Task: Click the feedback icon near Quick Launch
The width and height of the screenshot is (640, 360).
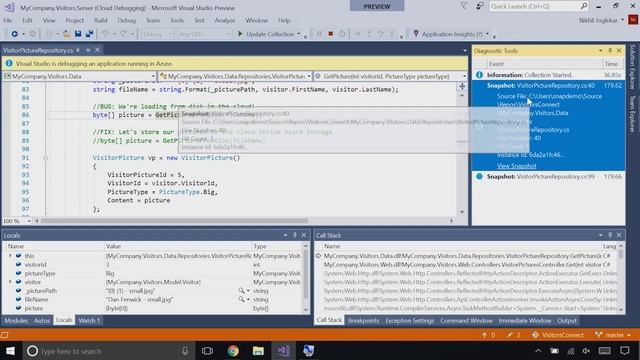Action: (x=480, y=6)
